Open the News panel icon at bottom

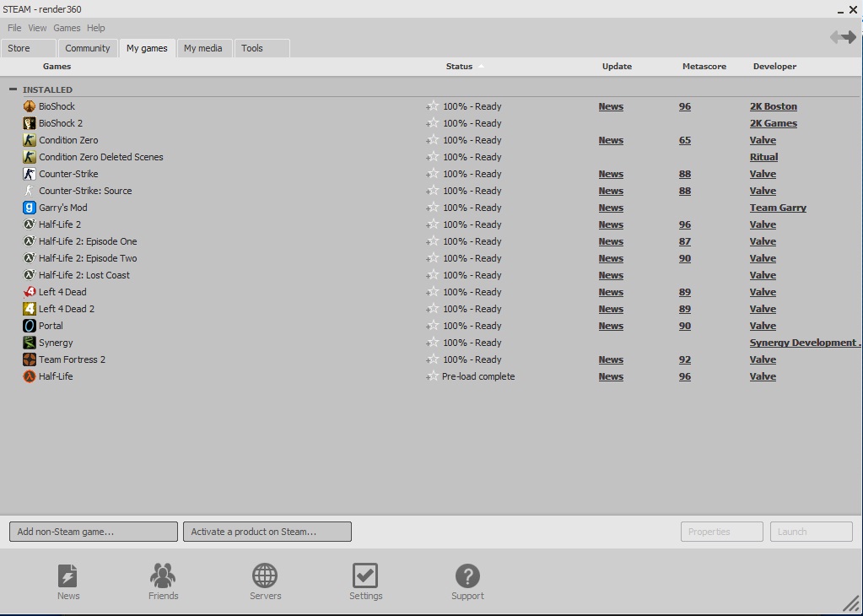pos(67,575)
